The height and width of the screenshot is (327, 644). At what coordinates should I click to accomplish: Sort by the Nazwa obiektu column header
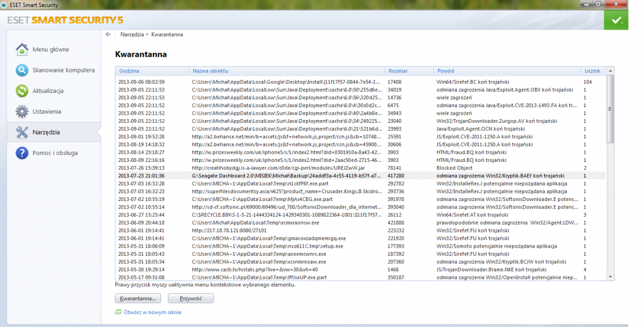[x=286, y=71]
